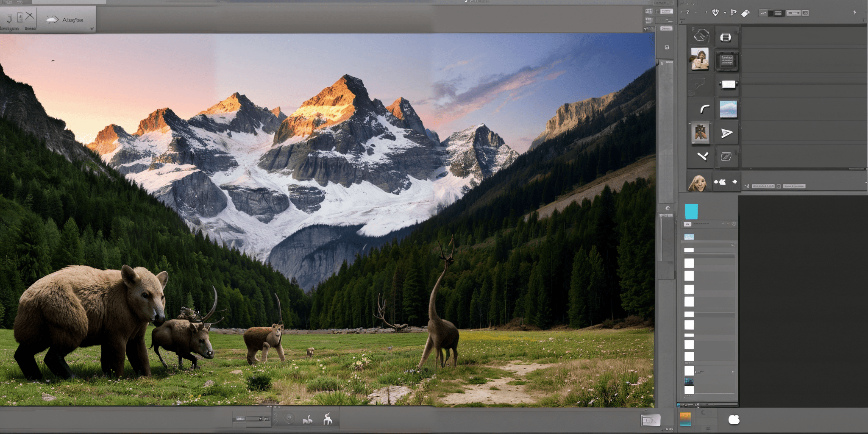
Task: Toggle the last white square in layer list
Action: tap(689, 390)
